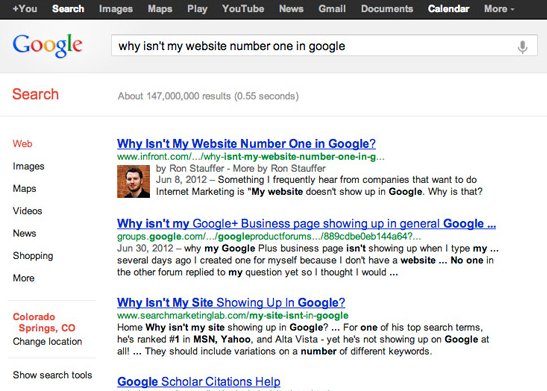Filter results by Shopping in the sidebar
547x391 pixels.
[x=33, y=256]
